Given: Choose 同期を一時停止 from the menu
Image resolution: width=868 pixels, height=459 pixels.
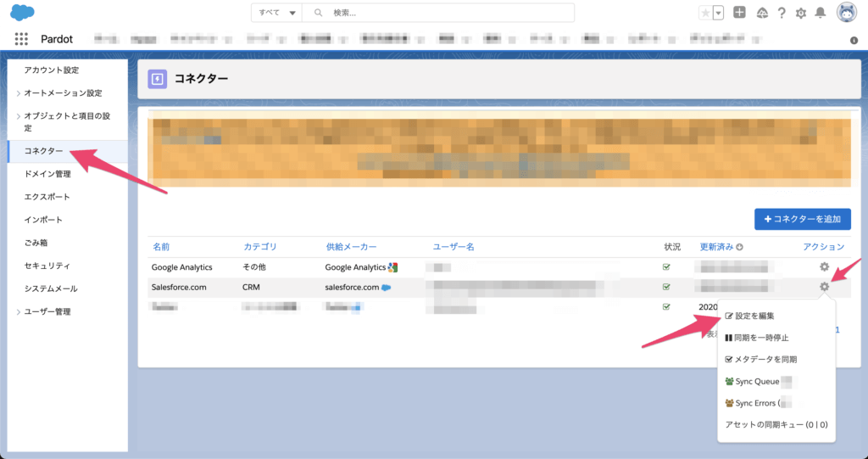Looking at the screenshot, I should click(x=757, y=338).
